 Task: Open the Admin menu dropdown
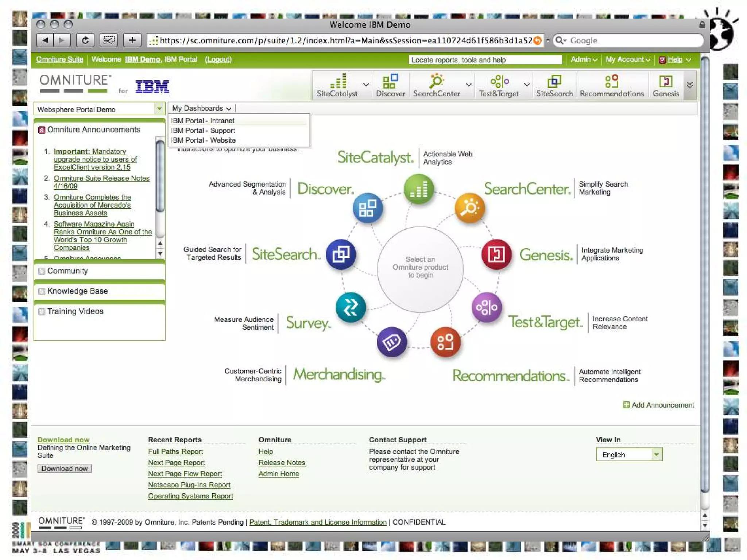(x=584, y=59)
